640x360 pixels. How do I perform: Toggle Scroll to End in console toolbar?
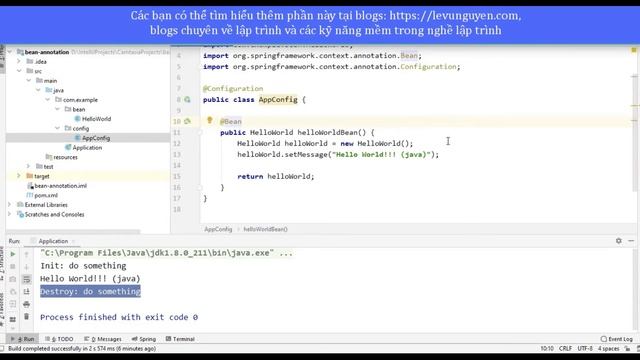point(27,292)
